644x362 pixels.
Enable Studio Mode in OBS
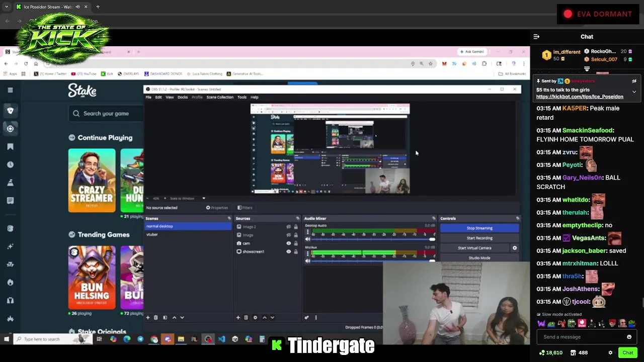point(479,258)
